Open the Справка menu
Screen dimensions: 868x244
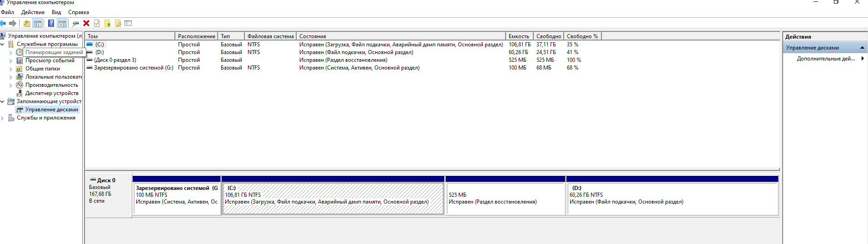[x=79, y=12]
